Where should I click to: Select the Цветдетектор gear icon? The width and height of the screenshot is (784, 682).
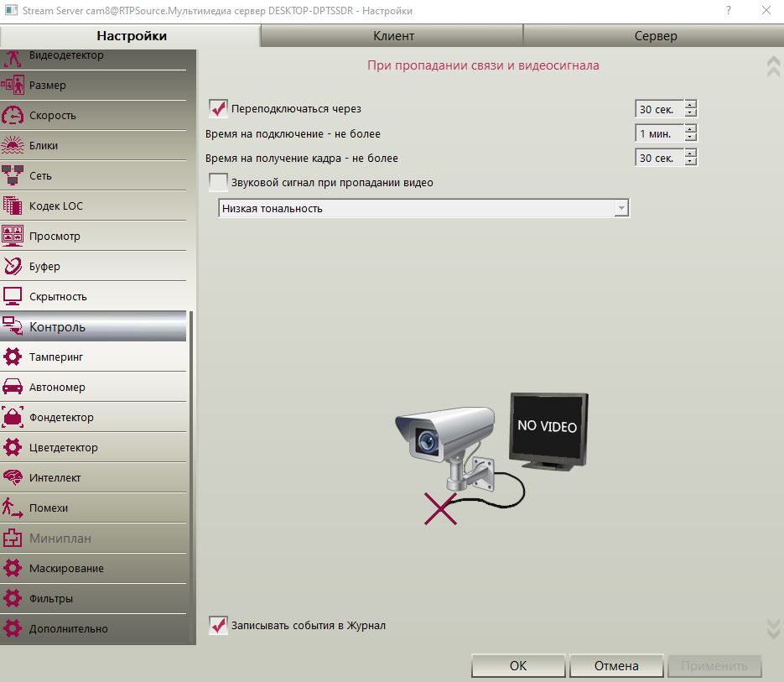(13, 447)
